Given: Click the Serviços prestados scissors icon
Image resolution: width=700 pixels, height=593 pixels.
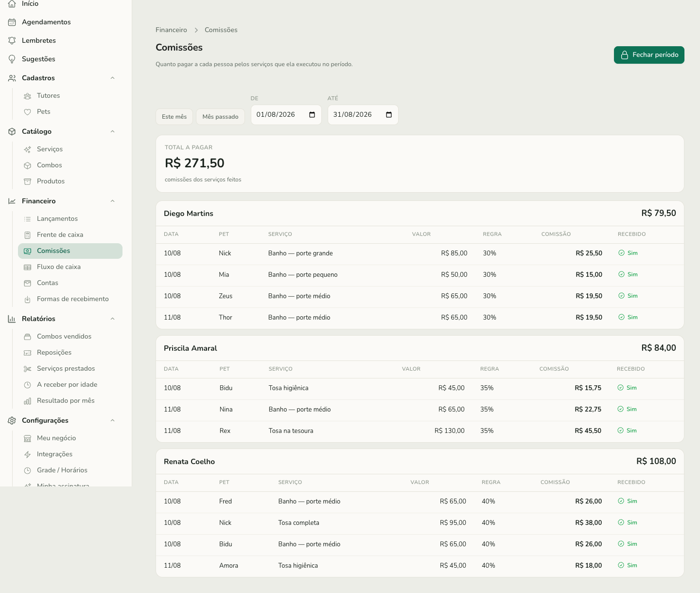Looking at the screenshot, I should point(28,369).
